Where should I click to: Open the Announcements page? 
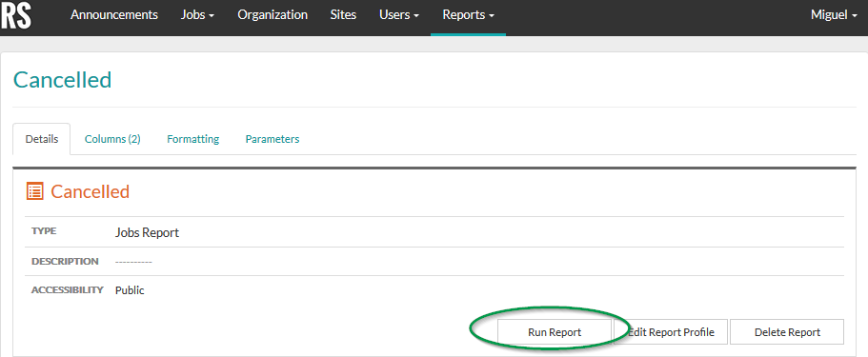[114, 15]
